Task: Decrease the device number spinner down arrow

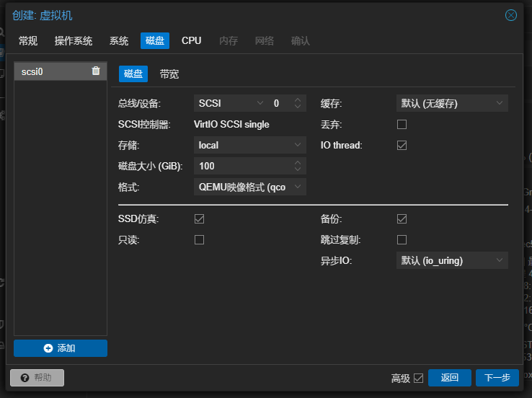Action: [298, 106]
